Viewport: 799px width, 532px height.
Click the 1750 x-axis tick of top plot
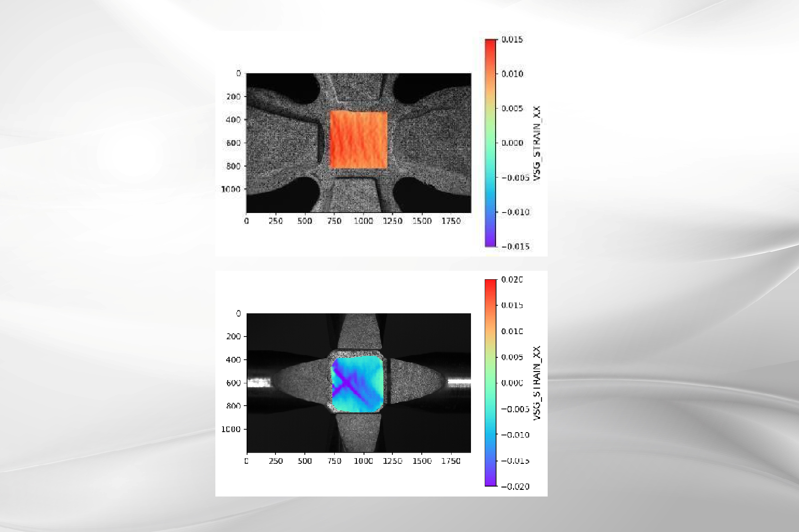(451, 221)
